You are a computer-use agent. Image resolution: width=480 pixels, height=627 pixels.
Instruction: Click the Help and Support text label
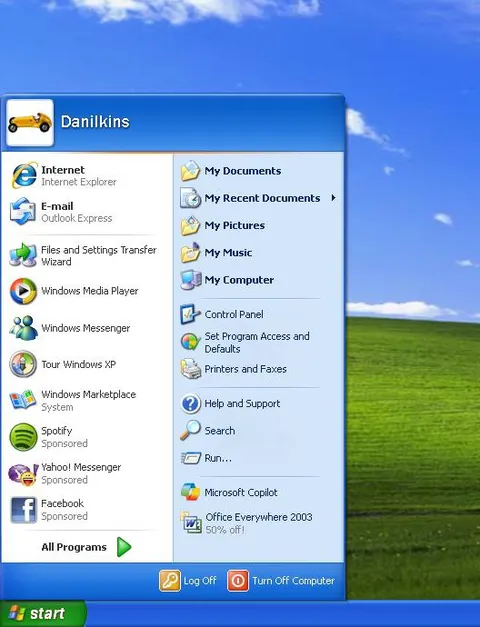tap(242, 403)
